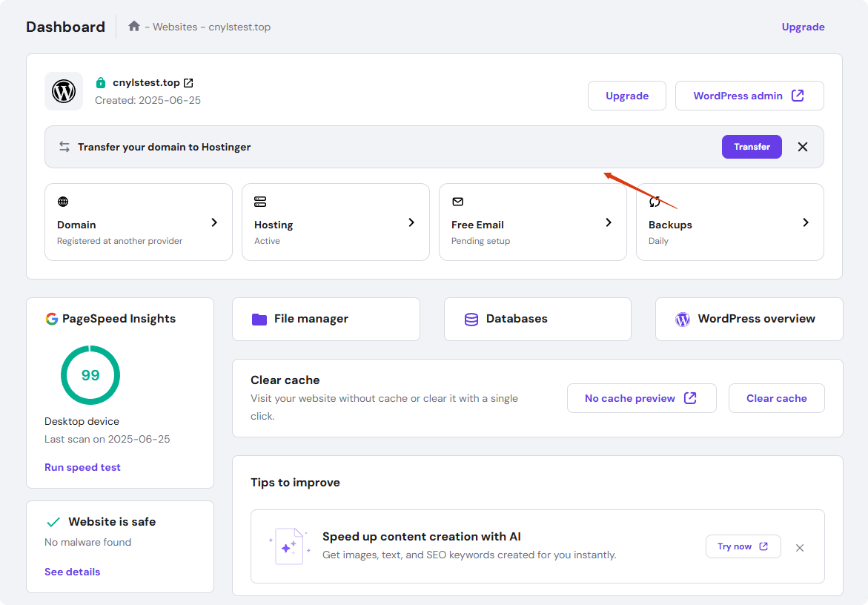Open Backups card via right chevron

click(806, 222)
